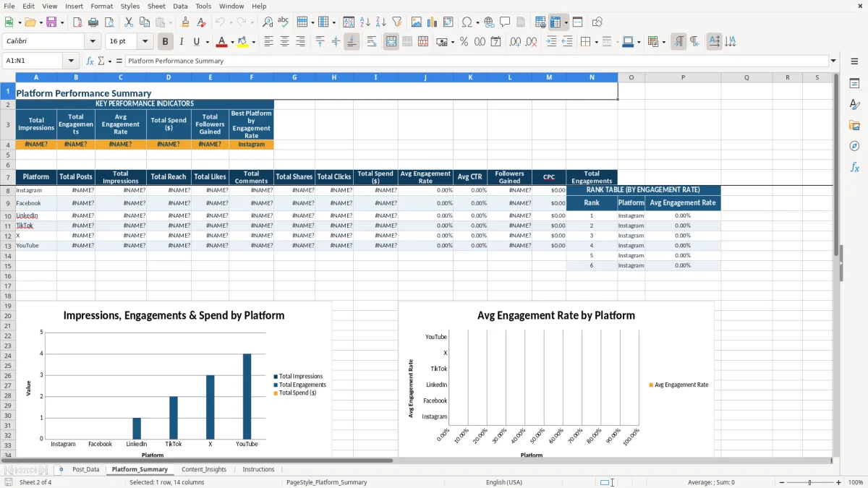Click the zoom in plus button
868x488 pixels.
point(838,482)
